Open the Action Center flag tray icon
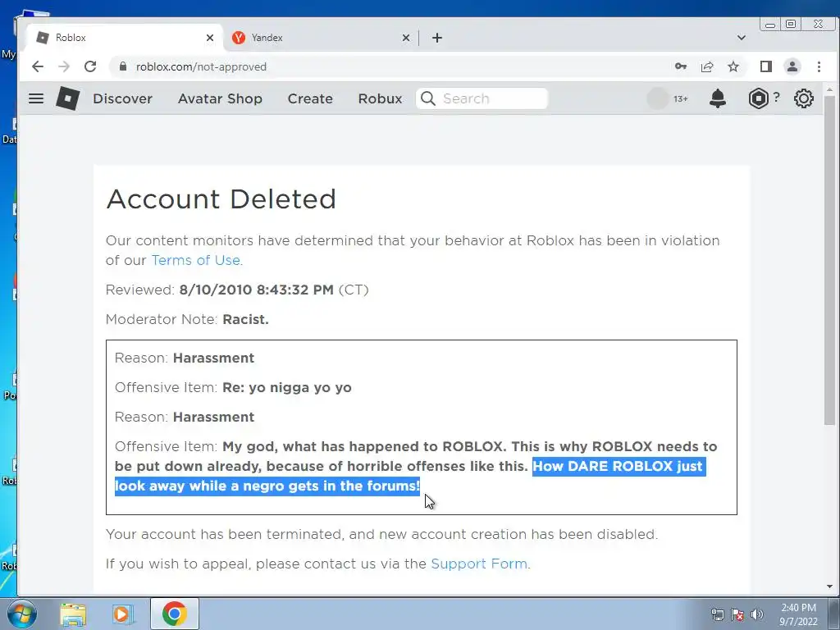 coord(737,614)
